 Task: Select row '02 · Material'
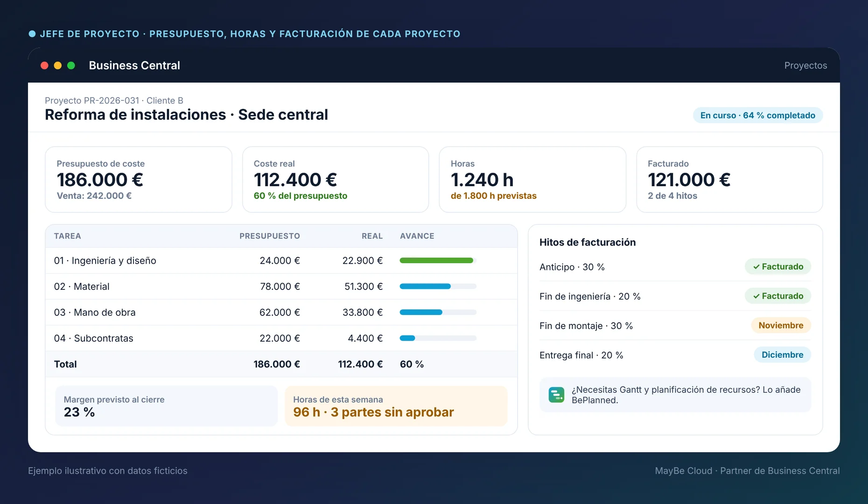pyautogui.click(x=281, y=287)
